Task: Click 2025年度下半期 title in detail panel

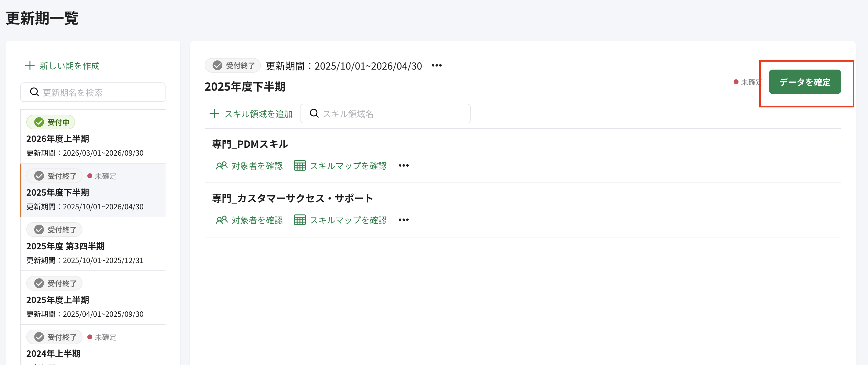Action: [x=245, y=87]
